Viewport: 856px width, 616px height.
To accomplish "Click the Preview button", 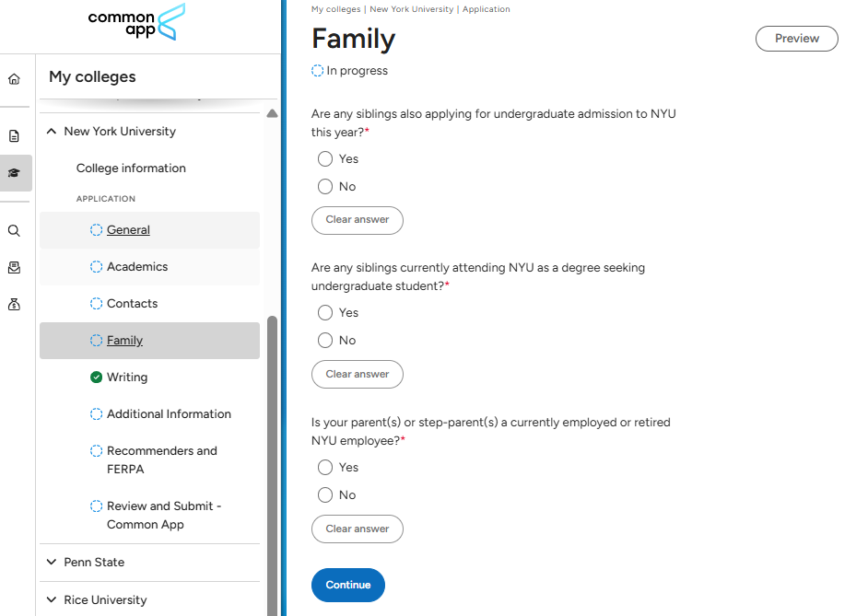I will point(796,39).
